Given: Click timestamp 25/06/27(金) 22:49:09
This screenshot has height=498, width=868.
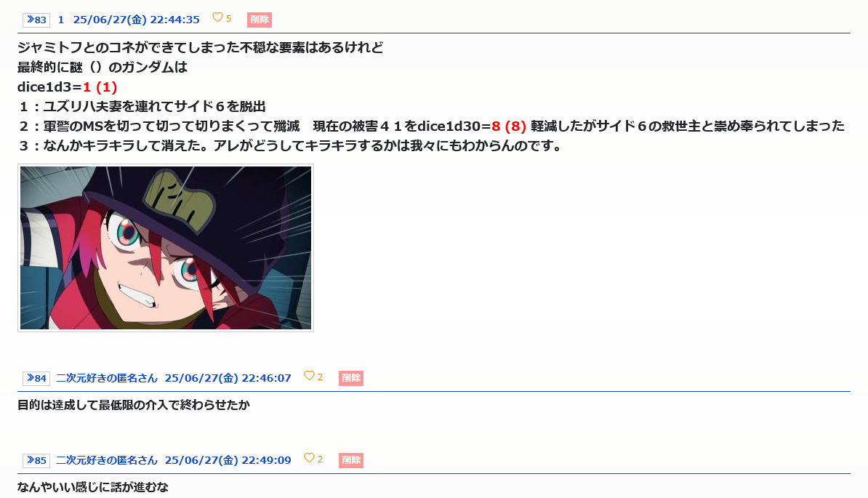Looking at the screenshot, I should pos(228,460).
